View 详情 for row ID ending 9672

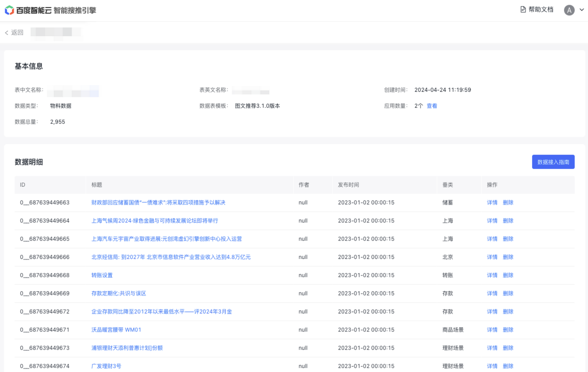point(492,312)
